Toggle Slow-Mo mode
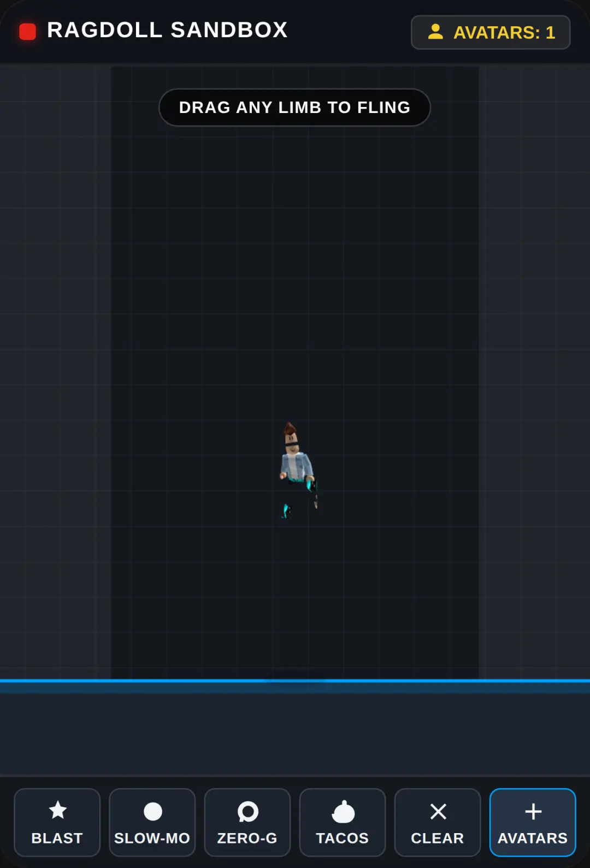This screenshot has height=868, width=590. 152,822
